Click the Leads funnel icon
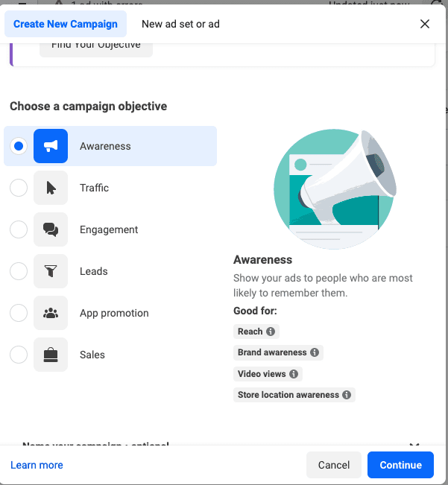Viewport: 448px width, 485px height. click(51, 271)
